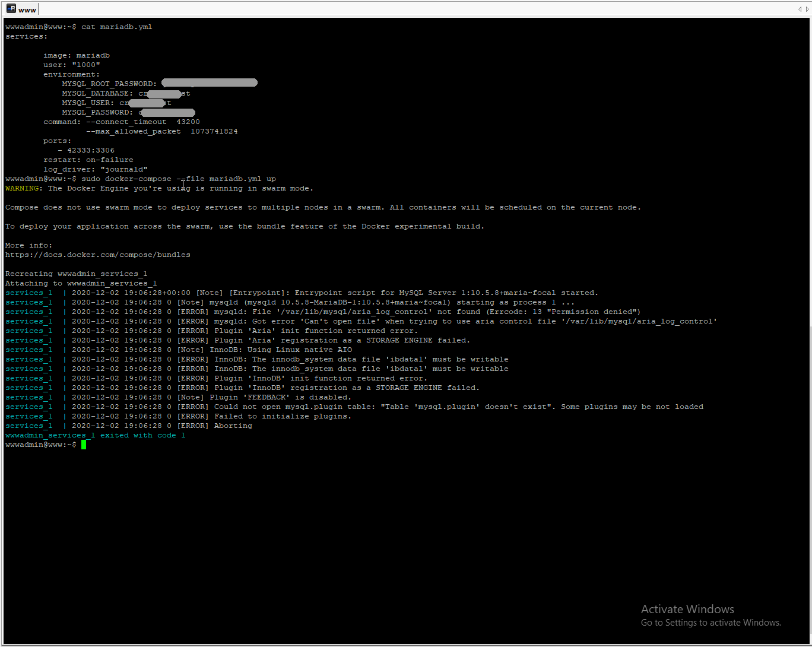Click the "Plugin 'Aria' init function returned error." line
The width and height of the screenshot is (812, 647).
click(212, 331)
